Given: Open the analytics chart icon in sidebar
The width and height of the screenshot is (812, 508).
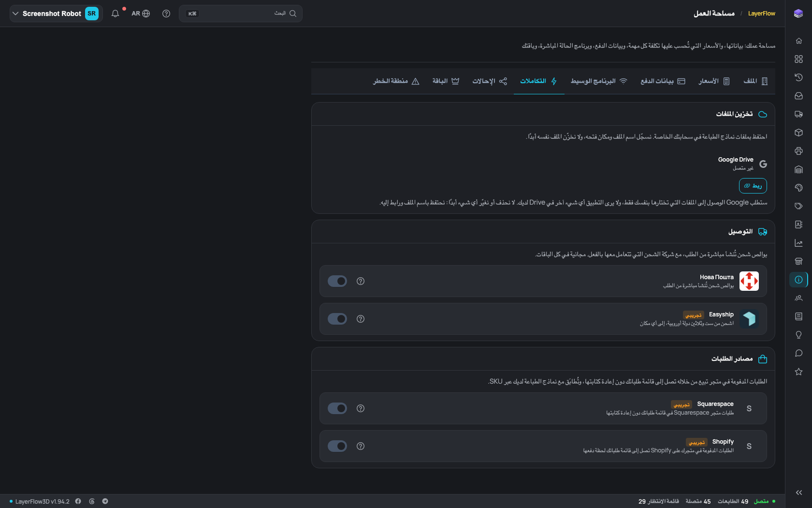Looking at the screenshot, I should click(798, 243).
